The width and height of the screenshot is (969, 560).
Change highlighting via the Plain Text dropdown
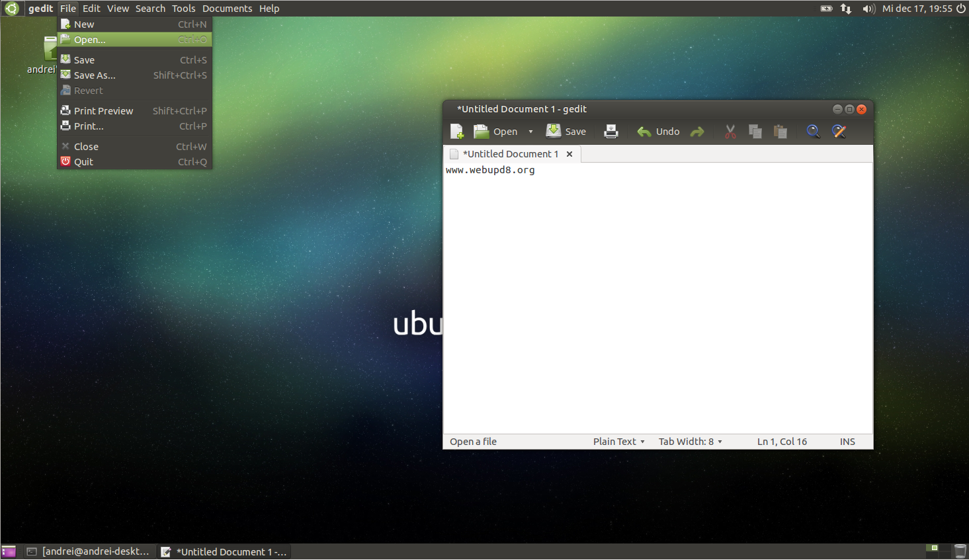617,441
